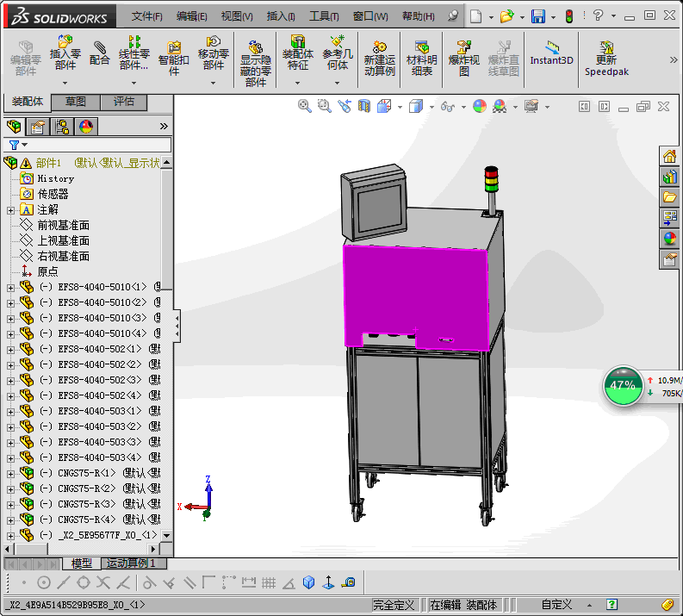Toggle center point snap icon in bottom toolbar
Viewport: 683px width, 616px height.
(44, 582)
